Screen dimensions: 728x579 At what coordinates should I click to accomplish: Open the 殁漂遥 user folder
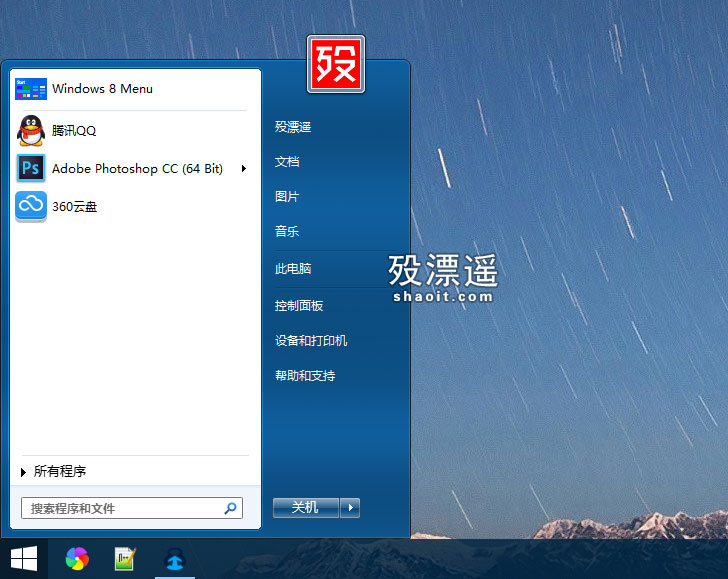tap(293, 127)
